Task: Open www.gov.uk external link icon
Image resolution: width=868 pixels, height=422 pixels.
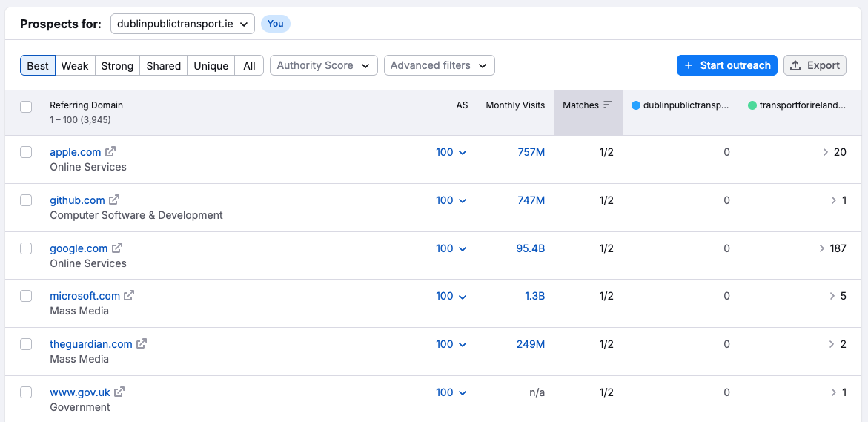Action: pyautogui.click(x=119, y=392)
